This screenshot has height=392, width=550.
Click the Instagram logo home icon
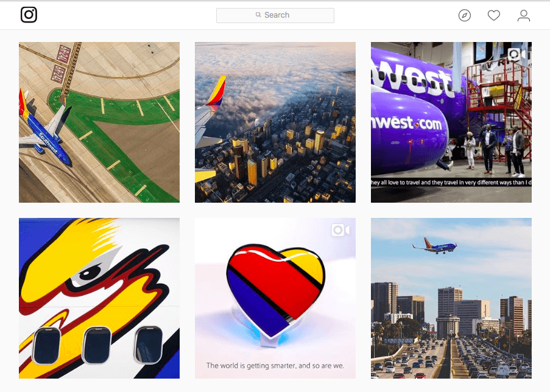pyautogui.click(x=29, y=15)
